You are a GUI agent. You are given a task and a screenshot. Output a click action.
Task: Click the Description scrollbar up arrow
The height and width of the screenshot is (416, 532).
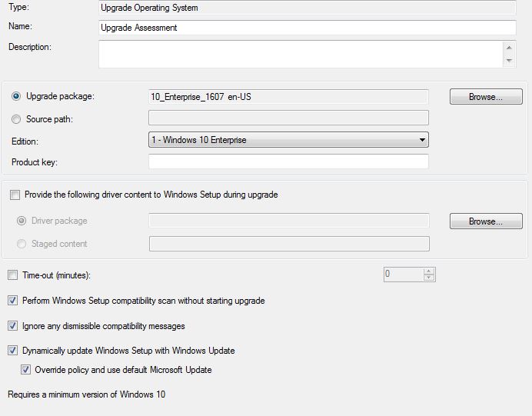click(509, 48)
